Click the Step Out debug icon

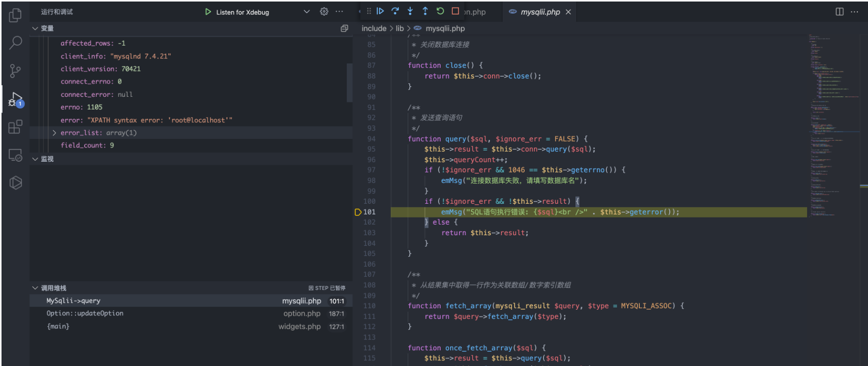click(425, 11)
